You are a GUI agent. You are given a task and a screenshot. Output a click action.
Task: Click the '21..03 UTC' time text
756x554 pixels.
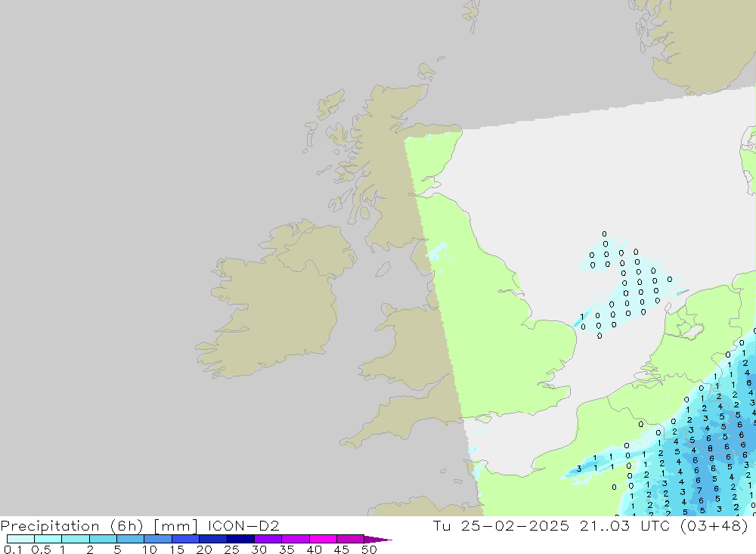[x=625, y=525]
